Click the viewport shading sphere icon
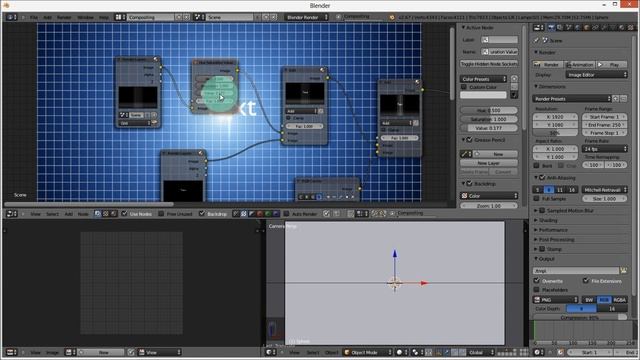This screenshot has width=640, height=360. 401,352
